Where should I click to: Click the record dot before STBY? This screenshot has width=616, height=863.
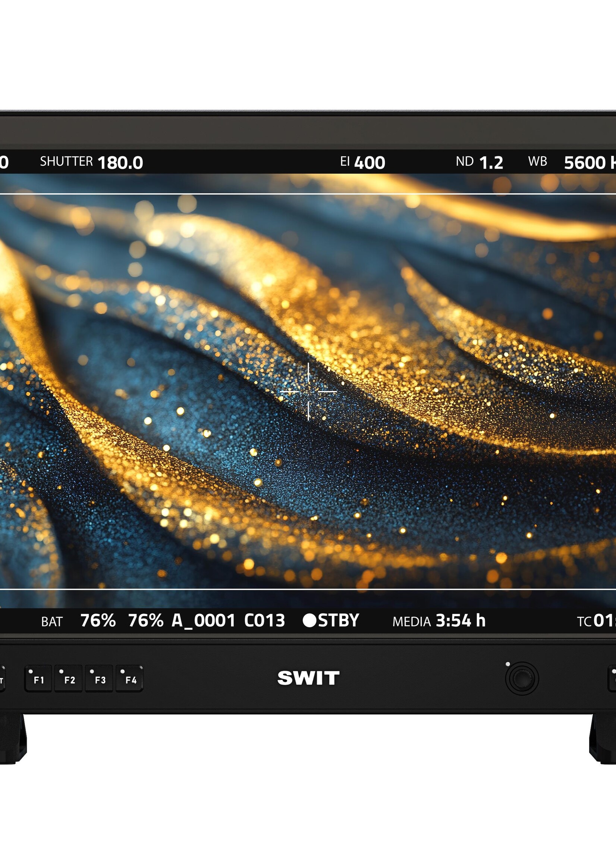pyautogui.click(x=309, y=621)
